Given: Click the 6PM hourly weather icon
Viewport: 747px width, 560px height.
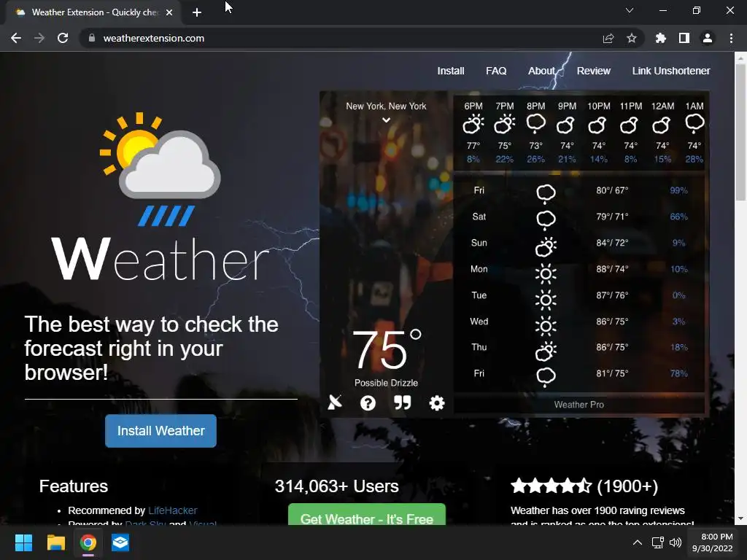Looking at the screenshot, I should pos(473,125).
